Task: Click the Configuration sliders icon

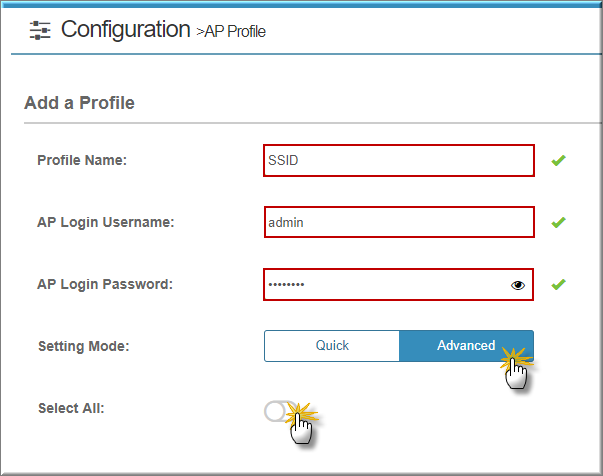Action: pos(40,30)
